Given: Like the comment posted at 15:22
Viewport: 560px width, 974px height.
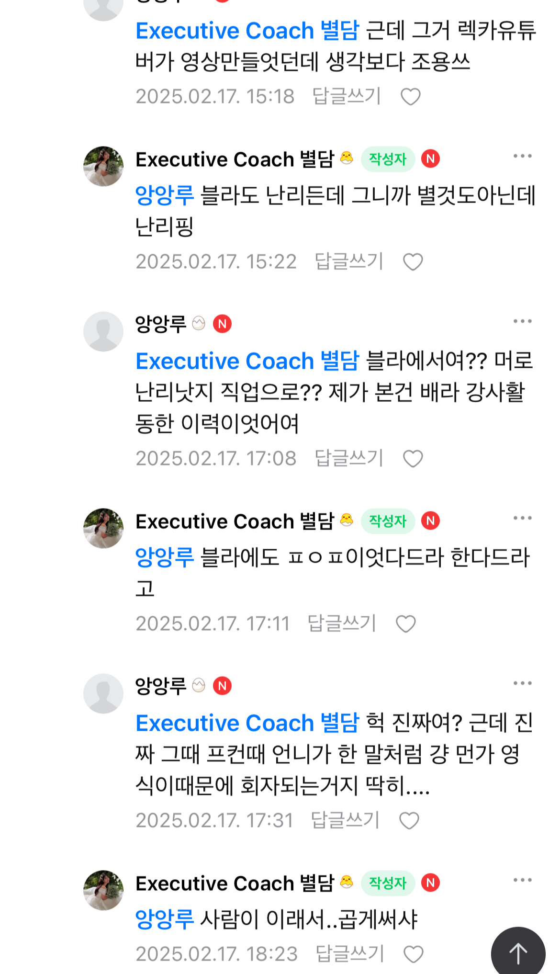Looking at the screenshot, I should [x=413, y=262].
